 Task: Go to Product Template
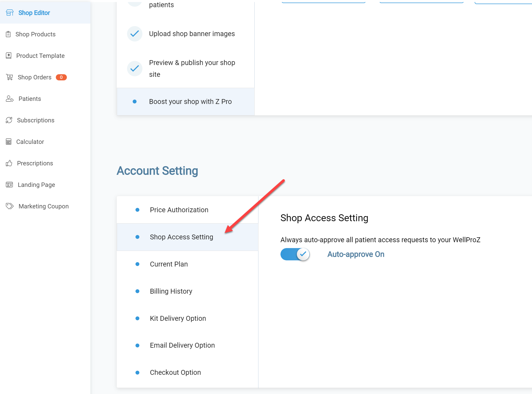[x=45, y=56]
